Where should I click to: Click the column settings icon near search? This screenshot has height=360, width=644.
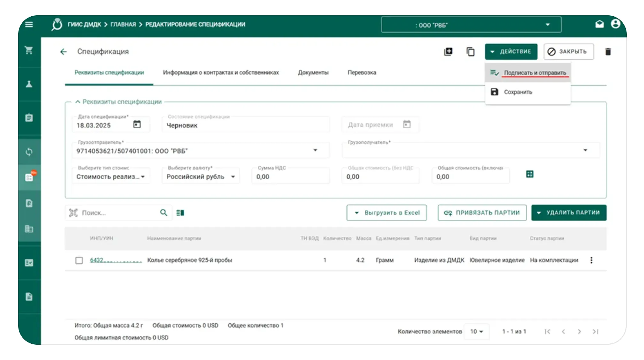pyautogui.click(x=180, y=213)
